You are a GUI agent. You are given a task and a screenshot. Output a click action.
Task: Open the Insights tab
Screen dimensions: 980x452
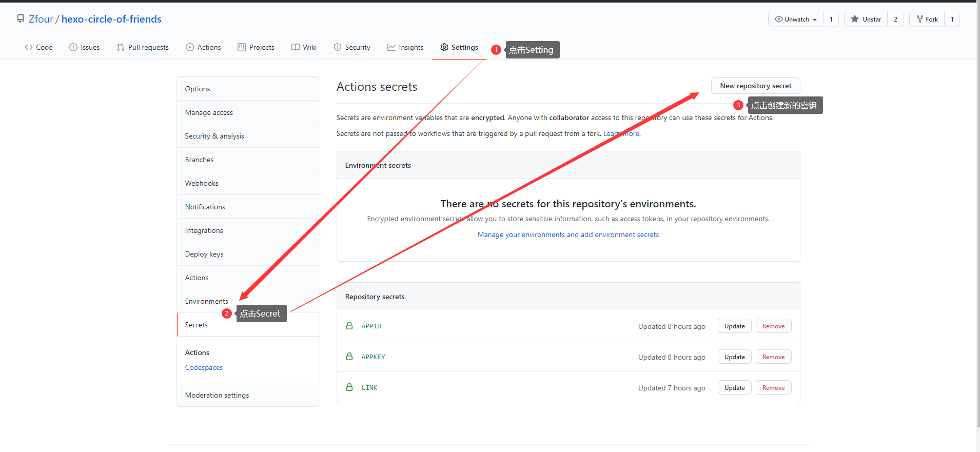(x=405, y=47)
